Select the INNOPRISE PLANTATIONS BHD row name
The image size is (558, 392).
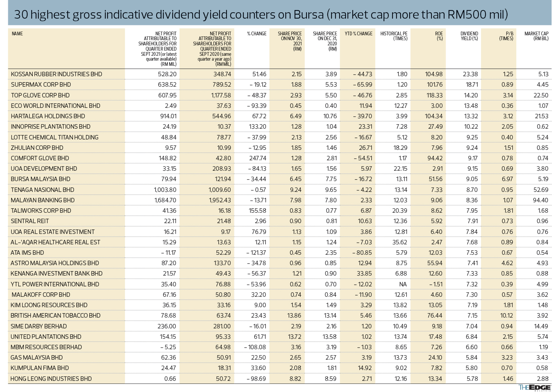[x=51, y=126]
